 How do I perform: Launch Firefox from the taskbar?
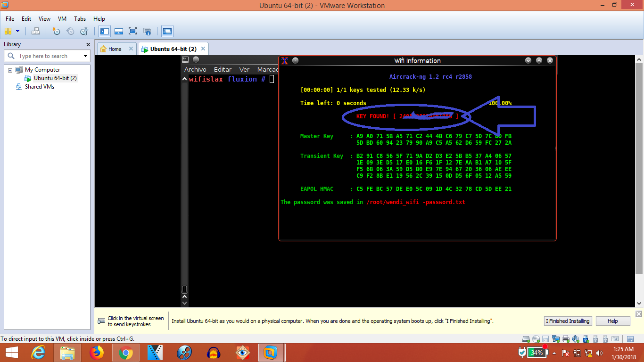coord(97,353)
